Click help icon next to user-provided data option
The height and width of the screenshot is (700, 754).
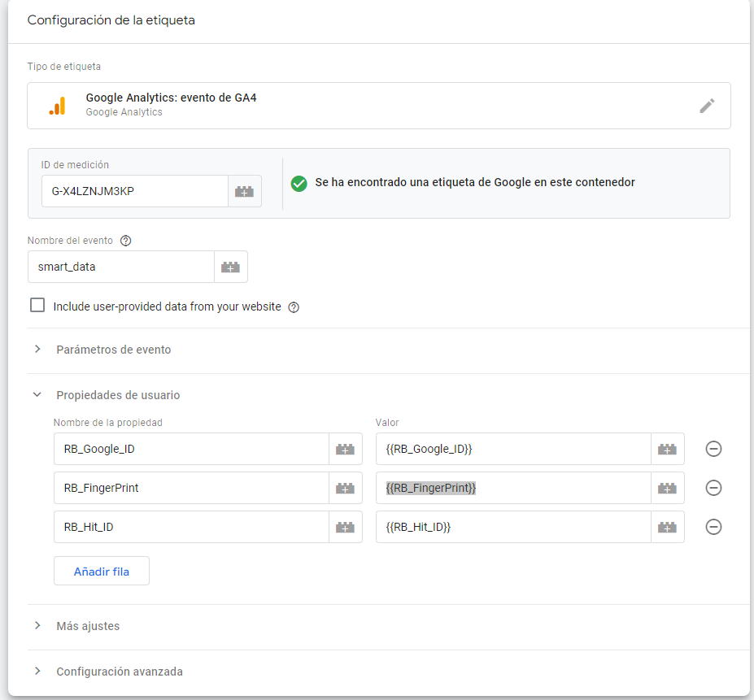click(x=294, y=307)
